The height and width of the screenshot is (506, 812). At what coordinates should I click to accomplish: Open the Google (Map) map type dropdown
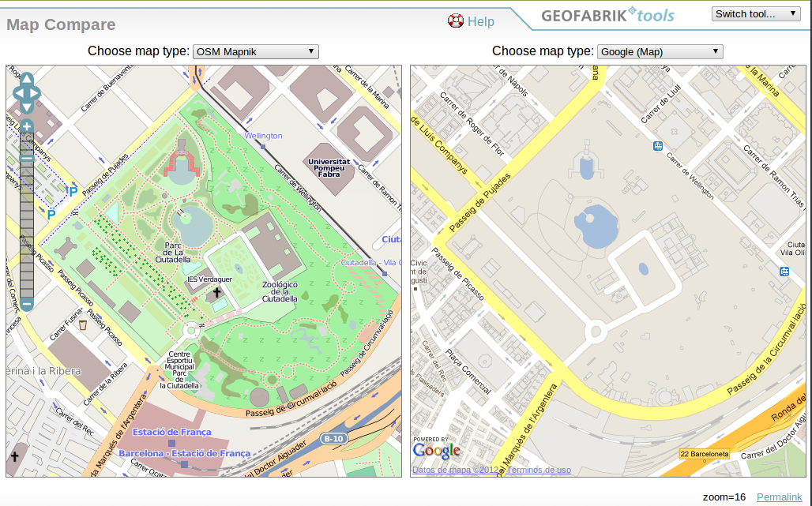[x=660, y=52]
